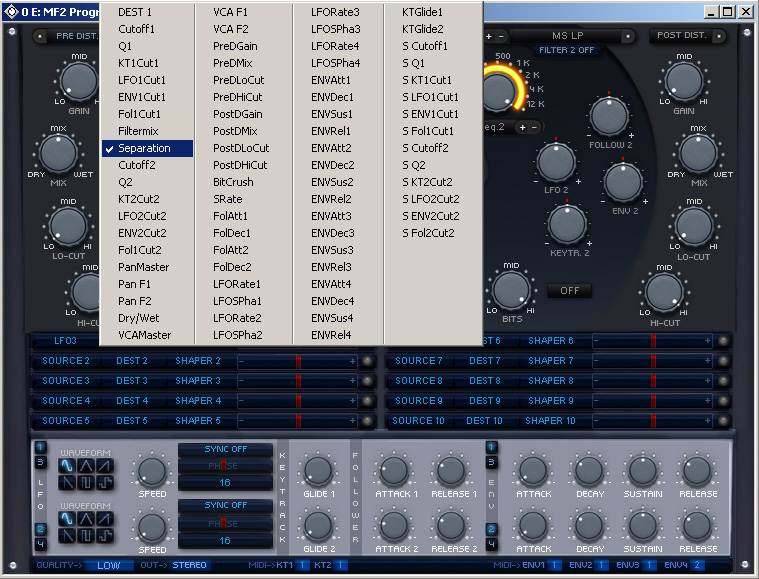Viewport: 759px width, 579px height.
Task: Open the SHAPER 8 dropdown
Action: [x=550, y=381]
